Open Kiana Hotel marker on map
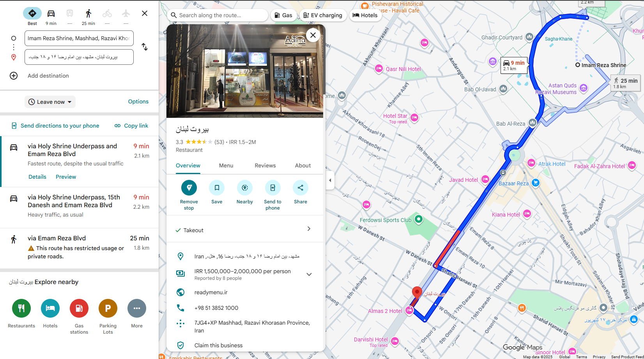Image resolution: width=644 pixels, height=359 pixels. pos(527,214)
